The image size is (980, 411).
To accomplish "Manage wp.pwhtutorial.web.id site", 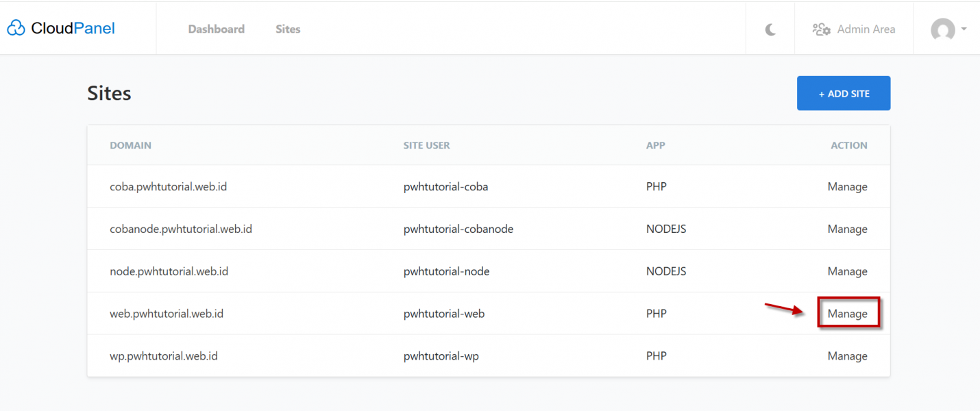I will point(847,356).
